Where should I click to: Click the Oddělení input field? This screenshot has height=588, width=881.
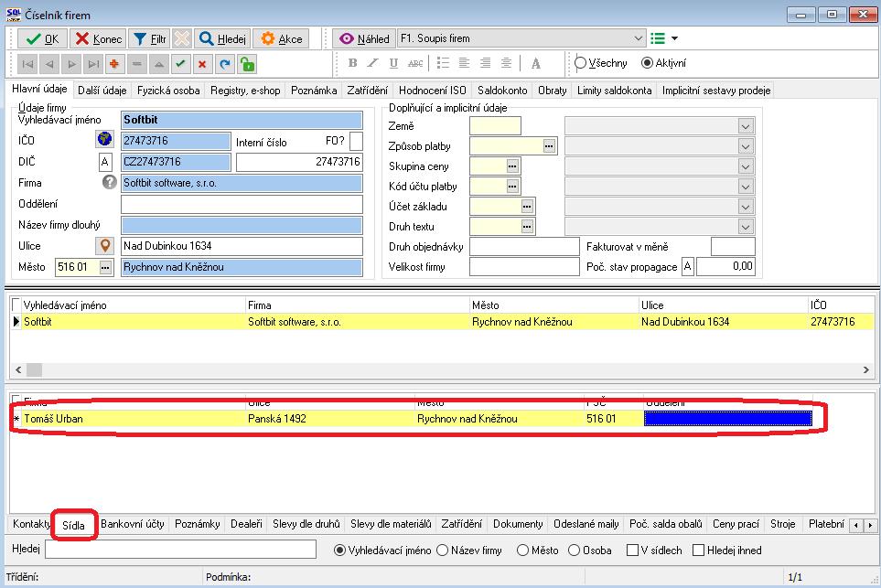point(242,204)
